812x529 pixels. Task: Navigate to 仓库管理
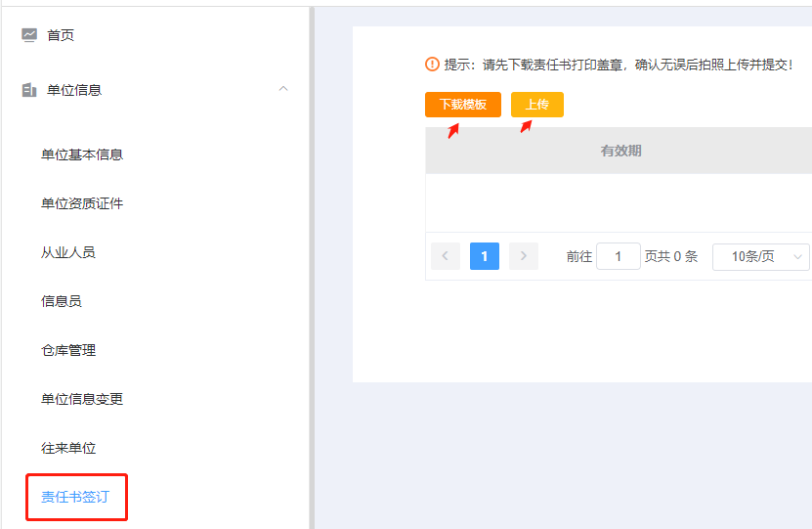(x=68, y=350)
